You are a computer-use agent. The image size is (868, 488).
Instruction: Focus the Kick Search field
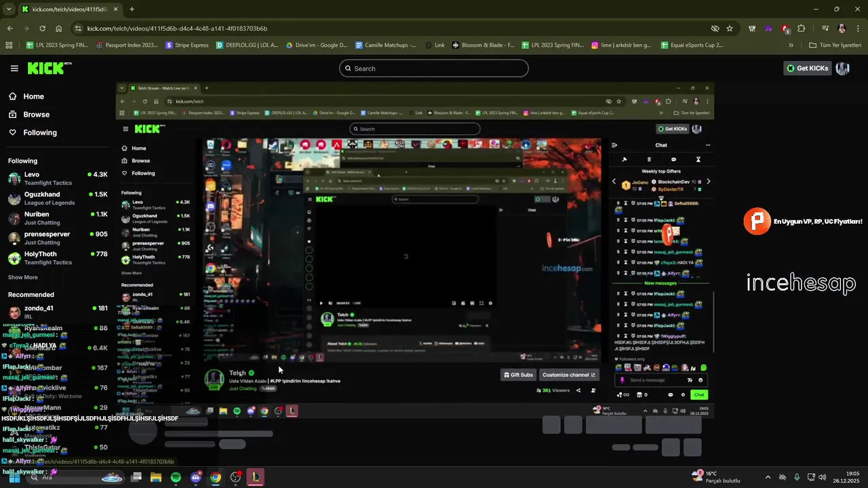click(434, 68)
